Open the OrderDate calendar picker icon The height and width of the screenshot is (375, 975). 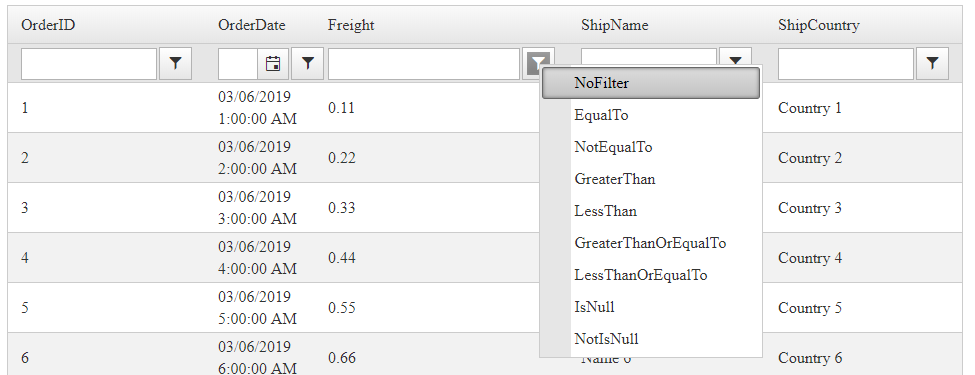pyautogui.click(x=273, y=63)
